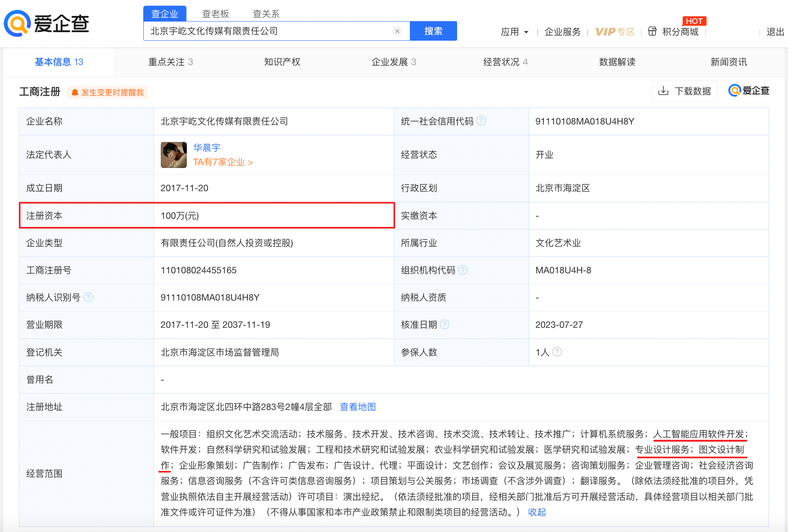Switch to the 知识产权 tab
Image resolution: width=788 pixels, height=532 pixels.
[x=282, y=62]
